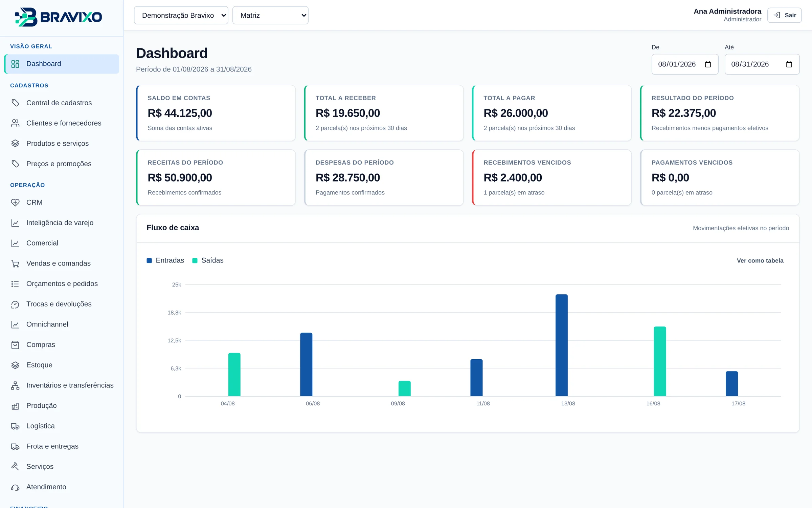The width and height of the screenshot is (812, 508).
Task: Click the Clientes e fornecedores people icon
Action: pyautogui.click(x=15, y=123)
